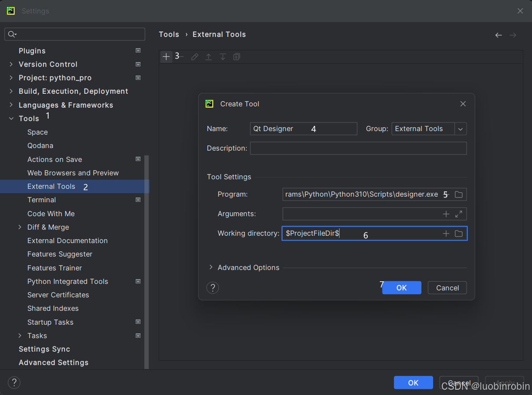Click OK in Settings window footer
Viewport: 532px width, 395px height.
coord(413,382)
